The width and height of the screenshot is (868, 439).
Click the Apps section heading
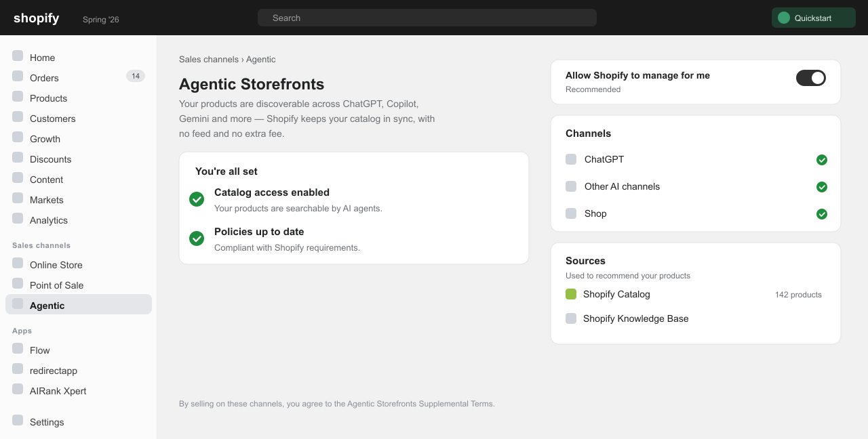22,331
